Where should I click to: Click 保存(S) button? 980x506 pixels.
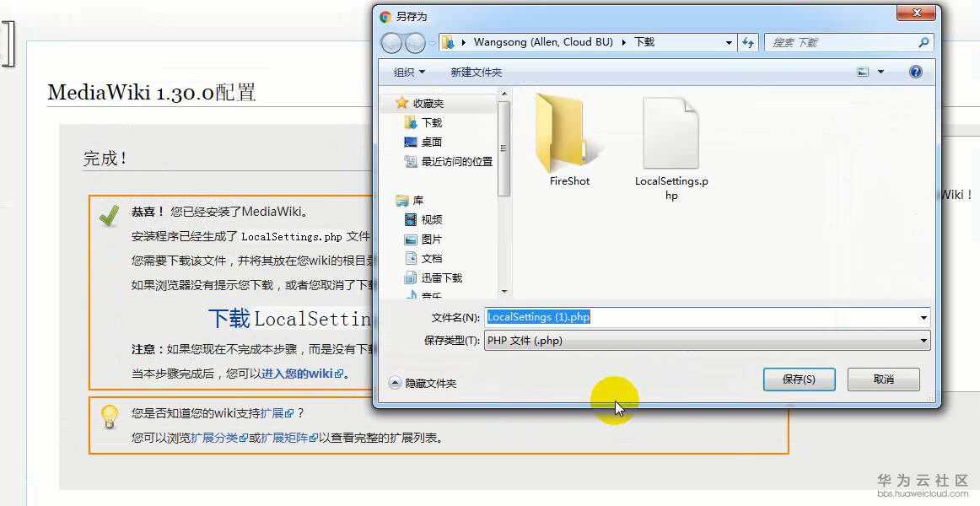[799, 379]
